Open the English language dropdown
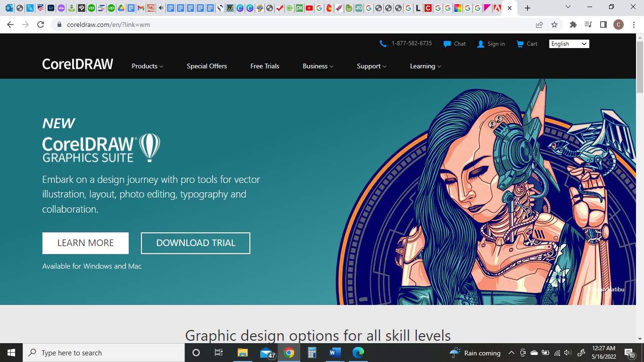Image resolution: width=644 pixels, height=362 pixels. (x=569, y=44)
